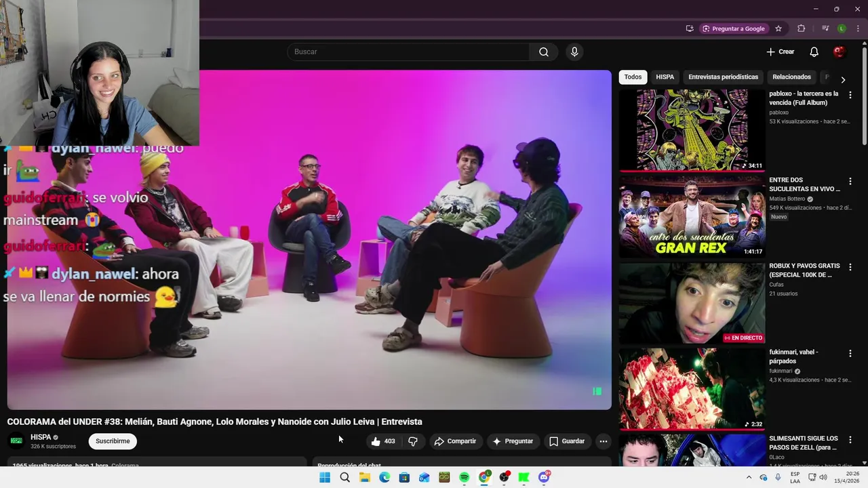Click Preguntar a Google chip

(x=733, y=28)
